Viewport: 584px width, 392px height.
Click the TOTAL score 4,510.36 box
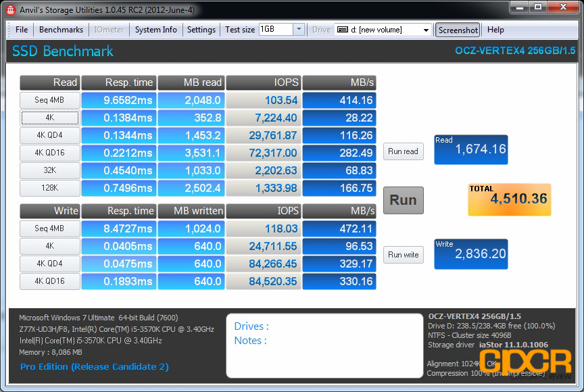point(509,199)
